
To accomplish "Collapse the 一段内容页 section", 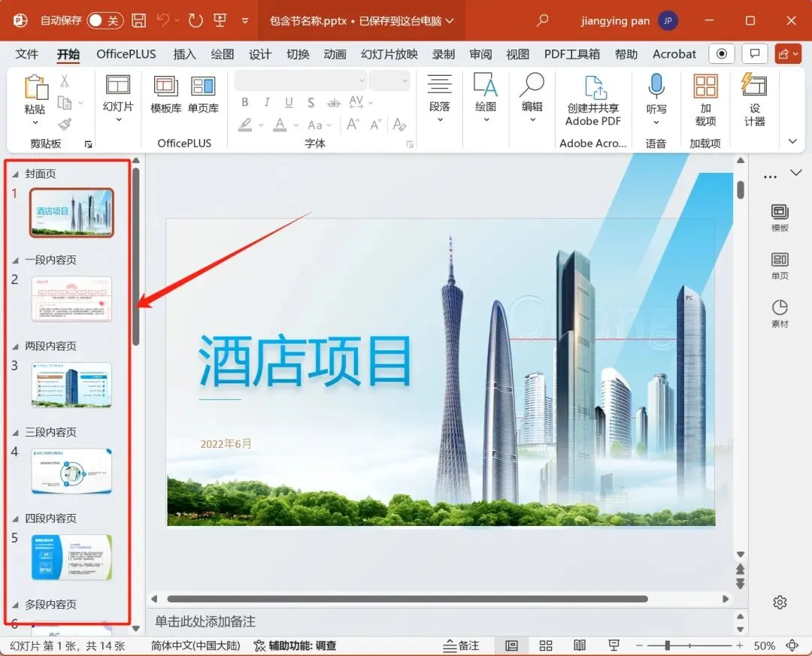I will pos(15,261).
